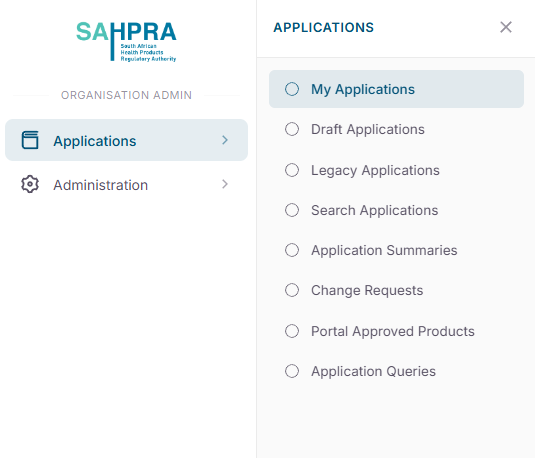Select the Legacy Applications radio circle
The image size is (535, 458).
click(292, 170)
